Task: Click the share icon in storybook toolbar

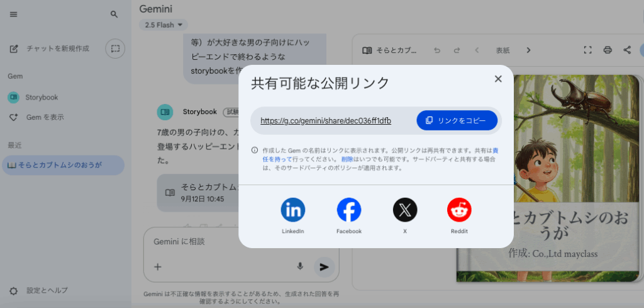Action: coord(627,50)
